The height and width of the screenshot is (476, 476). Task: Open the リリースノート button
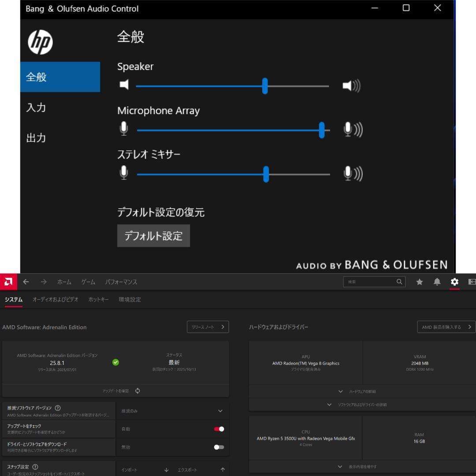click(x=208, y=327)
